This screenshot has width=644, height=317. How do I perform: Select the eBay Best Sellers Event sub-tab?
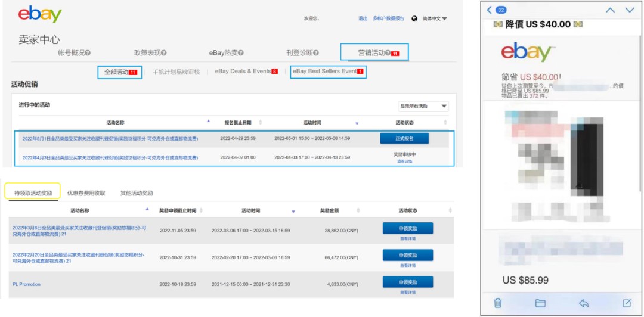328,72
